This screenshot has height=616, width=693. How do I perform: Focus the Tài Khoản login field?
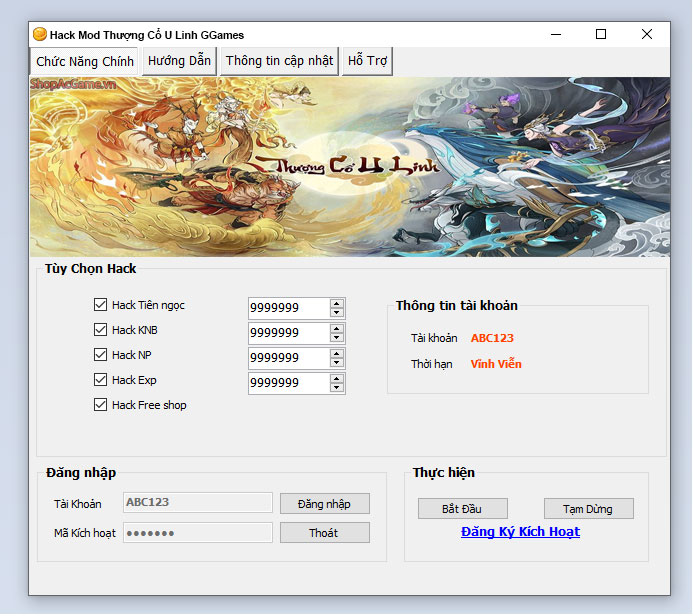click(198, 503)
